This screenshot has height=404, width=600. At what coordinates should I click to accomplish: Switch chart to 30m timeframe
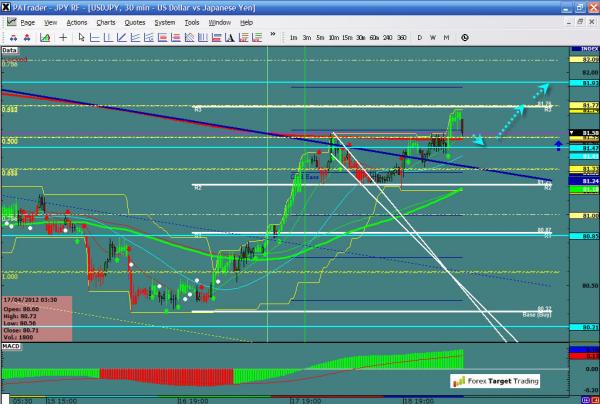tap(360, 37)
